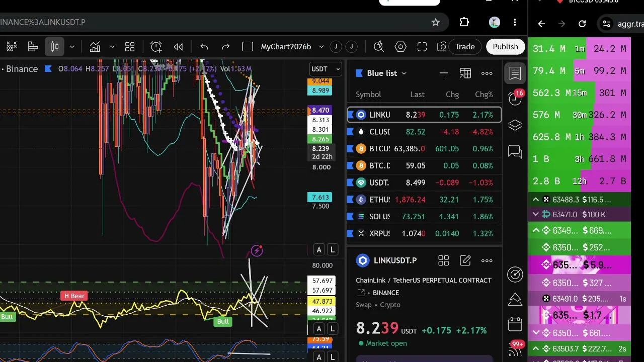The width and height of the screenshot is (644, 362).
Task: Select the candlestick chart style button
Action: pyautogui.click(x=55, y=47)
